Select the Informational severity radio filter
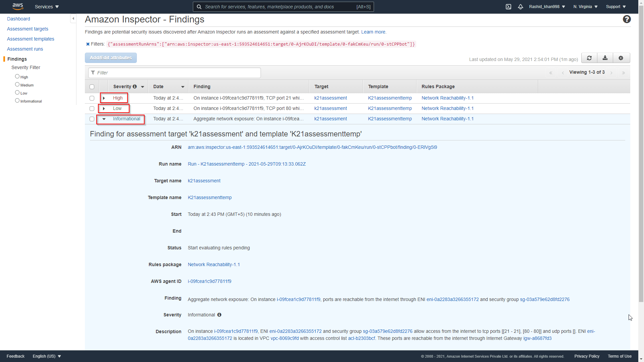 [17, 101]
